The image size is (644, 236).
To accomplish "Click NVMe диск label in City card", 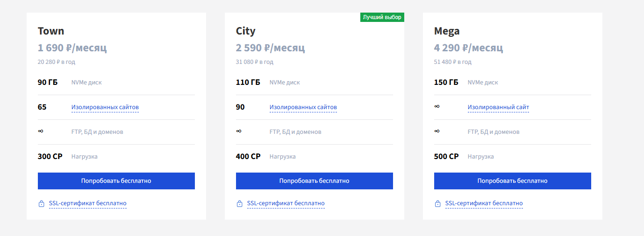I will pos(285,83).
